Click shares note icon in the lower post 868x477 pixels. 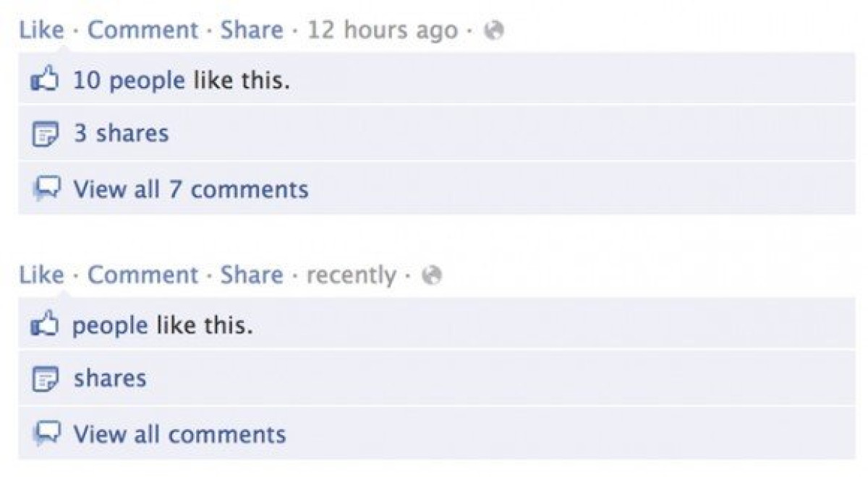[44, 379]
